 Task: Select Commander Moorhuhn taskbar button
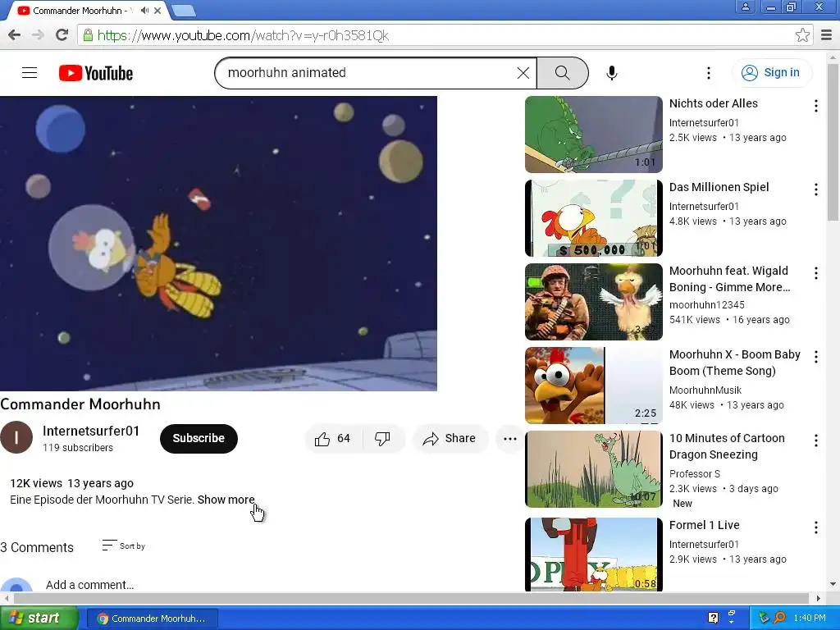point(152,619)
